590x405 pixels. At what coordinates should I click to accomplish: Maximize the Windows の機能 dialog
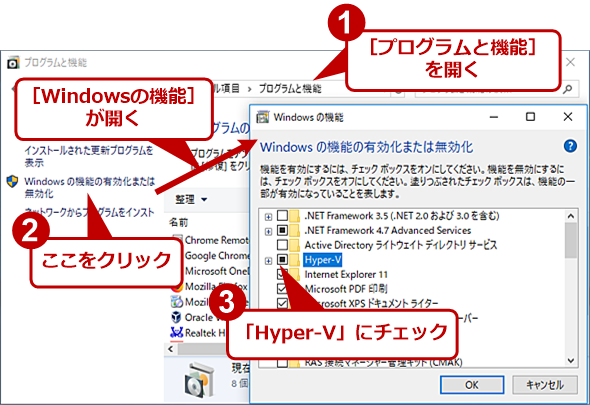click(x=530, y=117)
